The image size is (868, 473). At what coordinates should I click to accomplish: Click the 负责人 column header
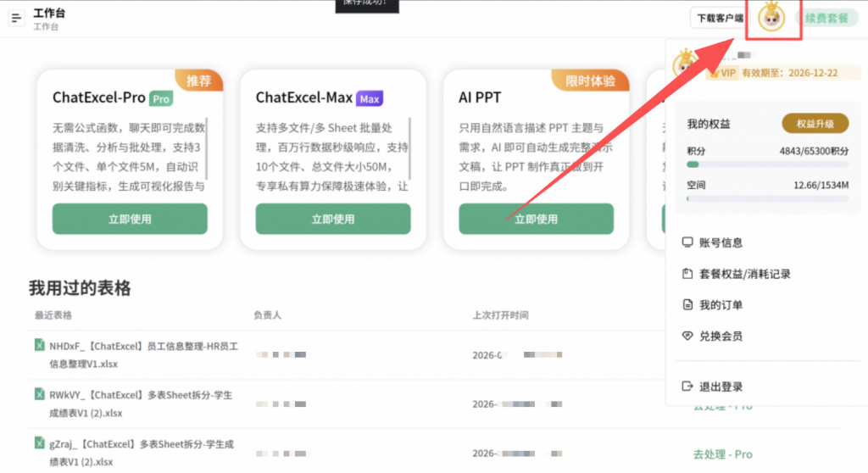267,315
